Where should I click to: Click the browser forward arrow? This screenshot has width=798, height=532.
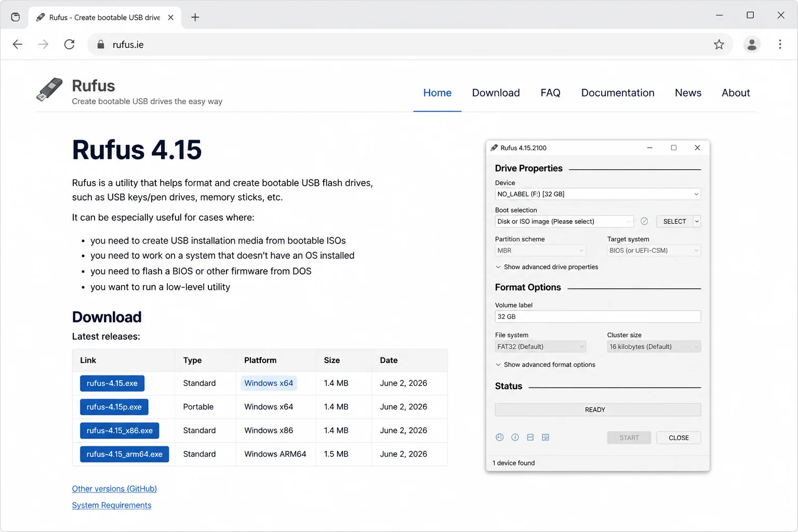tap(43, 44)
